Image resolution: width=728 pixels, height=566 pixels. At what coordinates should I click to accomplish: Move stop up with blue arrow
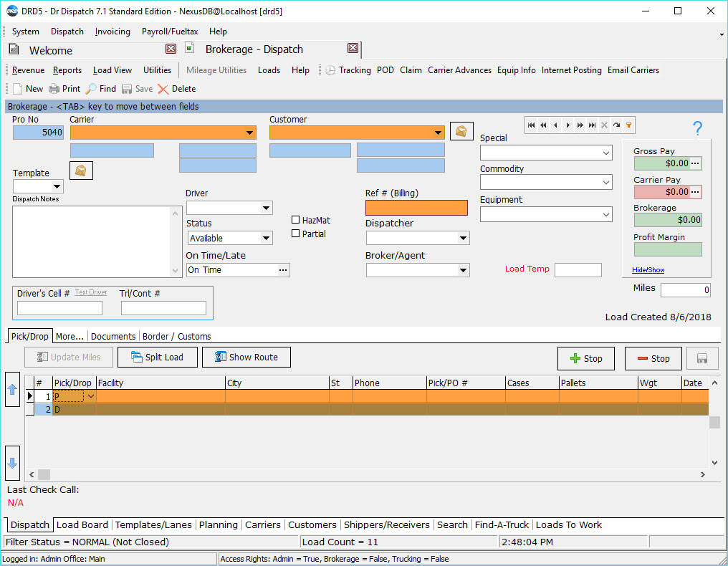point(12,389)
